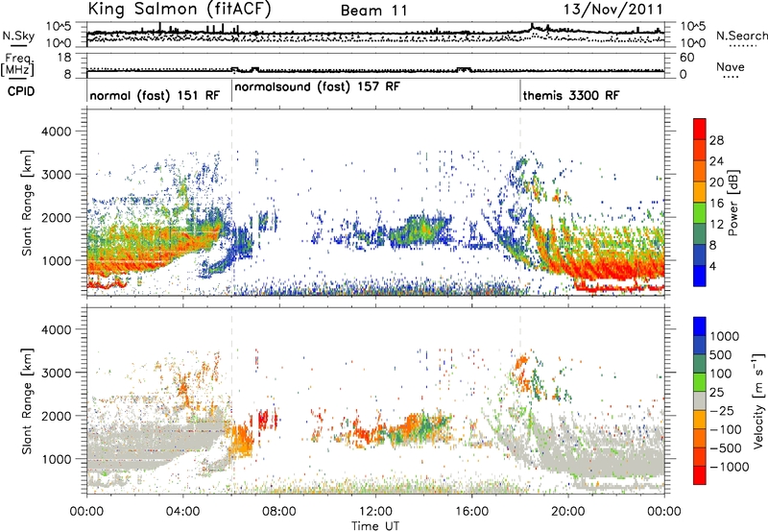Image resolution: width=768 pixels, height=532 pixels.
Task: Click the '12:00' time axis tick
Action: click(375, 512)
